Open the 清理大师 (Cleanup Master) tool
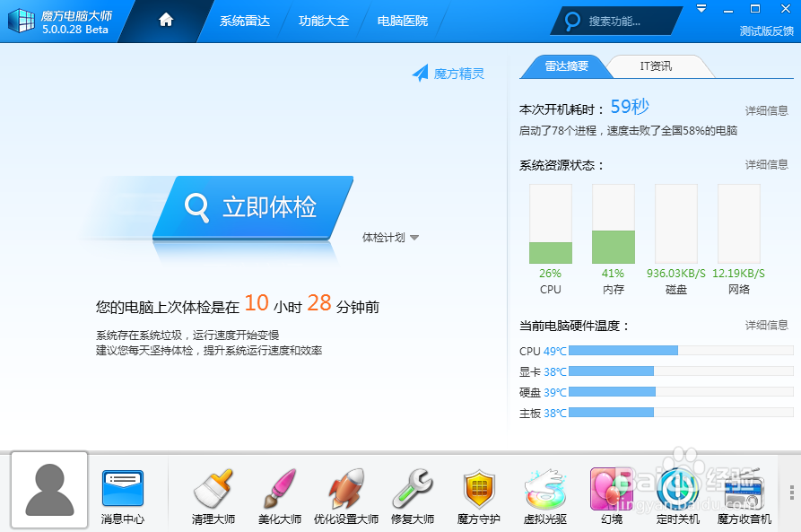The height and width of the screenshot is (532, 801). tap(213, 495)
